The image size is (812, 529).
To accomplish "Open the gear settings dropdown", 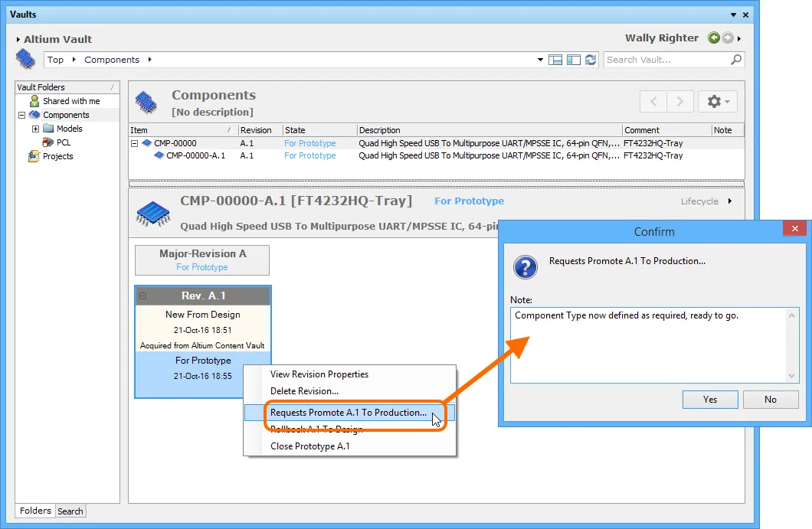I will coord(718,102).
